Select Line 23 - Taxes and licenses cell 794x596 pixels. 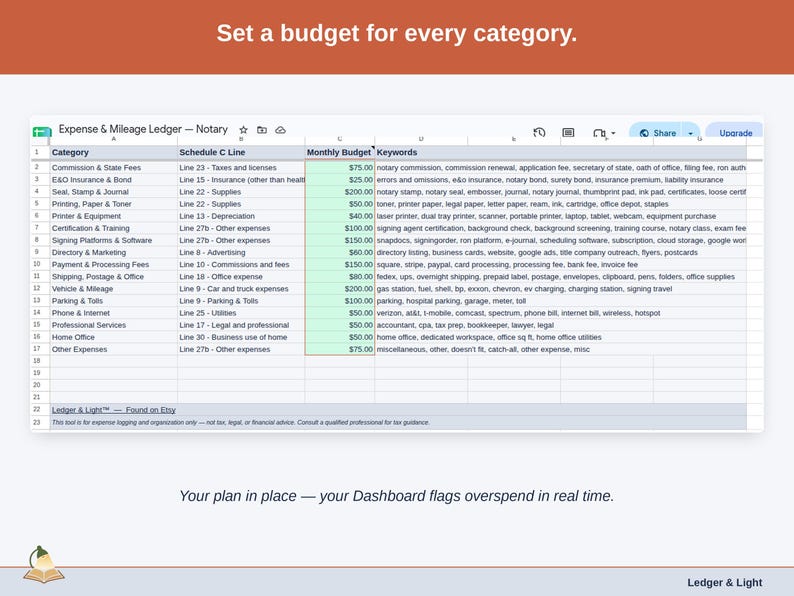[x=241, y=168]
